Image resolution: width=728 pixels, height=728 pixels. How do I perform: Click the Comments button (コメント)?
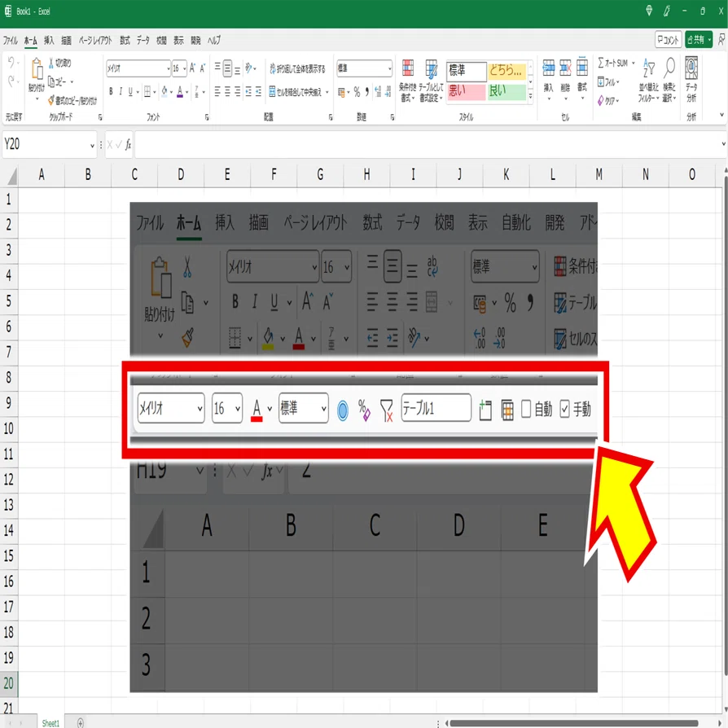pyautogui.click(x=668, y=40)
